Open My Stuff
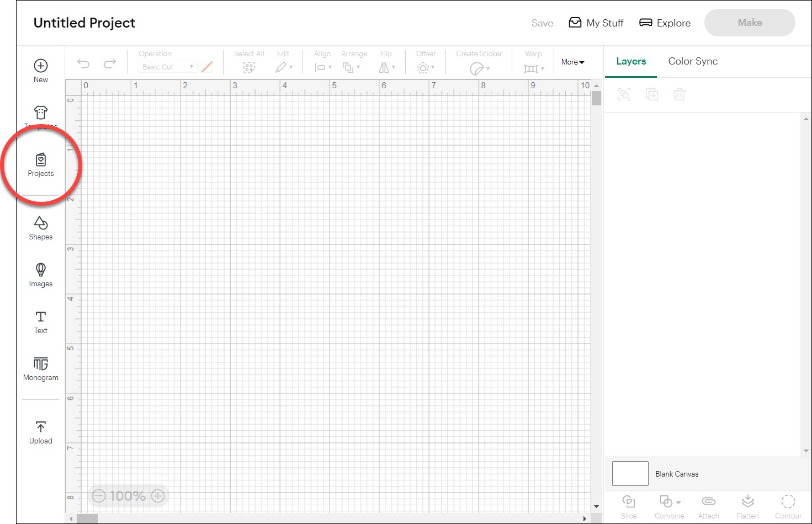 click(x=596, y=23)
